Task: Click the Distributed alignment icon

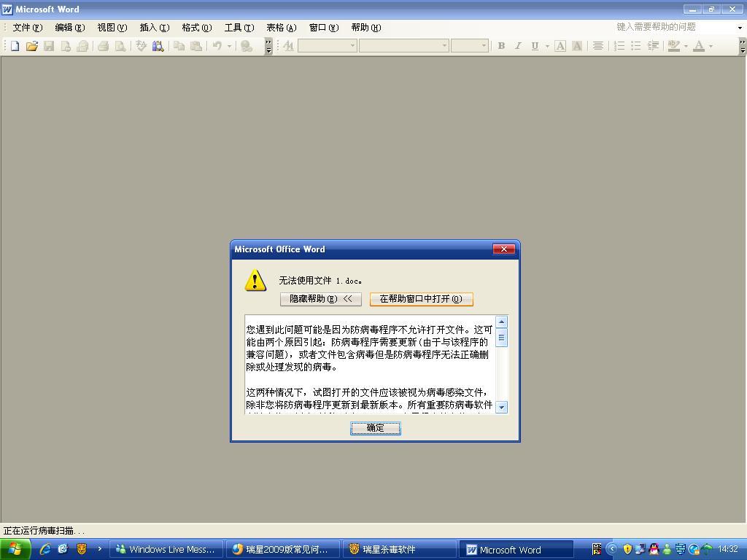Action: coord(598,46)
